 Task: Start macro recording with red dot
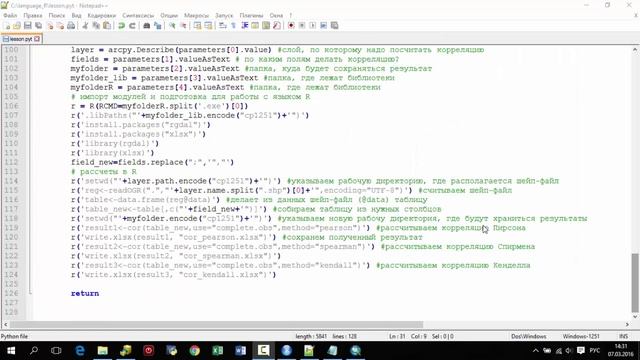point(291,26)
